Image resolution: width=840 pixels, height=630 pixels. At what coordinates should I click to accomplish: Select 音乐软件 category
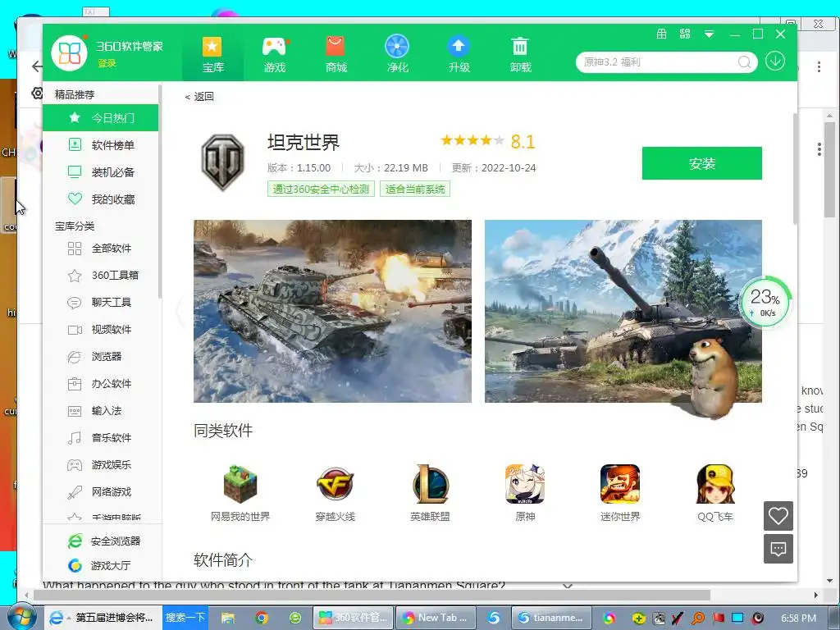(101, 438)
